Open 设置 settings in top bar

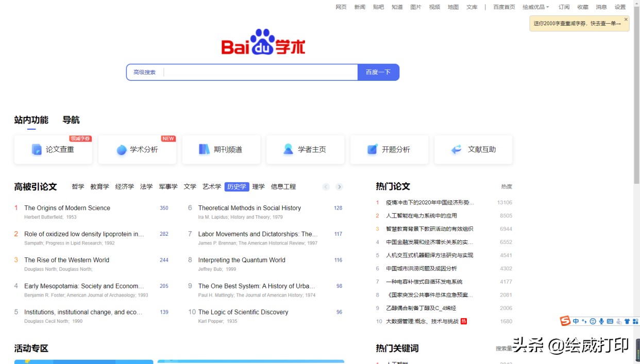coord(620,7)
